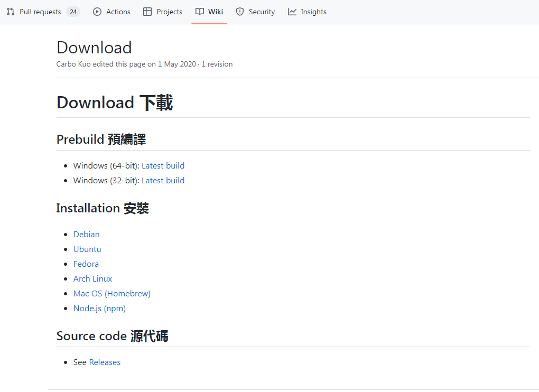This screenshot has width=539, height=392.
Task: Click the Insights graph icon
Action: click(x=292, y=12)
